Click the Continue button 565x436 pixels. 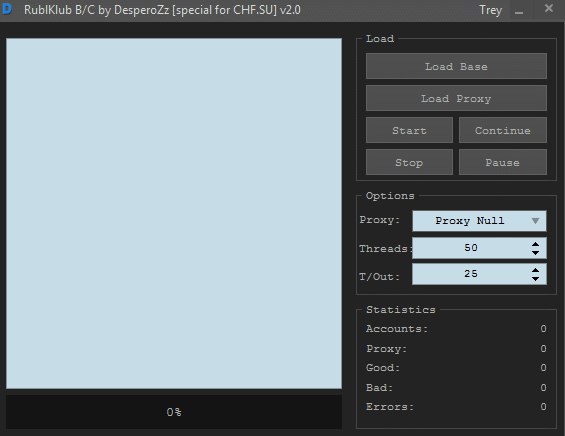tap(503, 130)
